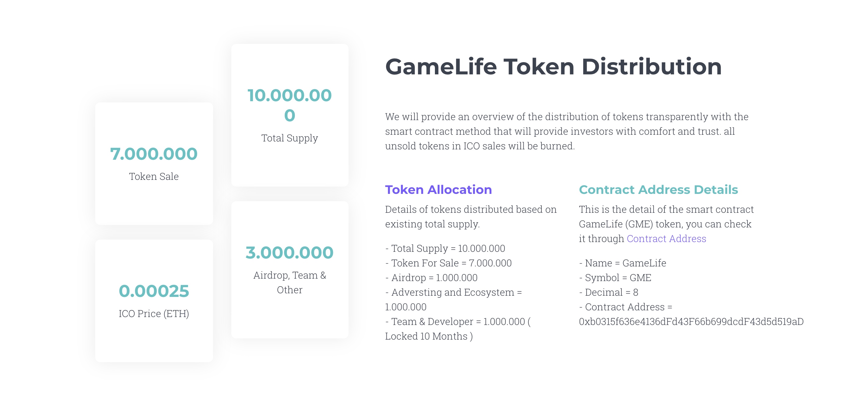Click the Token Sale label
Screen dimensions: 868x403
coord(154,177)
